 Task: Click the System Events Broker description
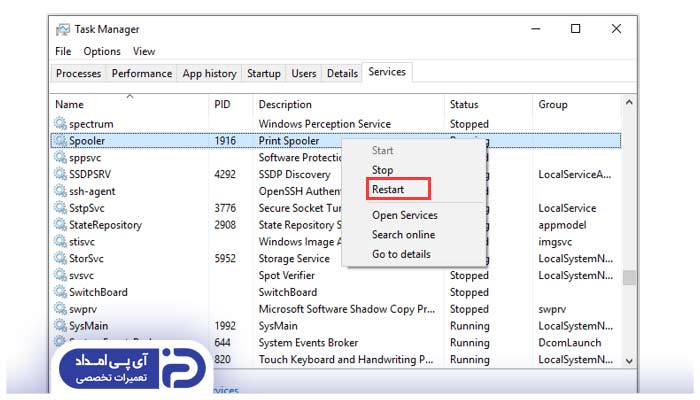pyautogui.click(x=308, y=343)
